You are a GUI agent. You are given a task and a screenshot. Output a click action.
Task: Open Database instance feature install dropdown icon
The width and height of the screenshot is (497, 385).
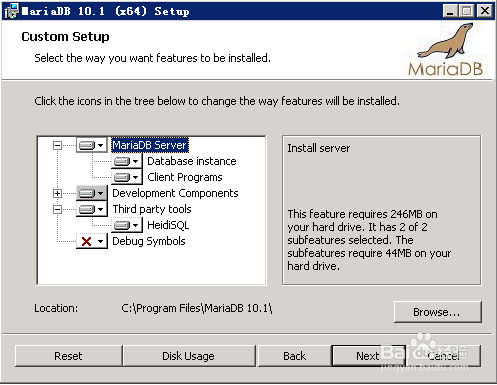(x=127, y=161)
